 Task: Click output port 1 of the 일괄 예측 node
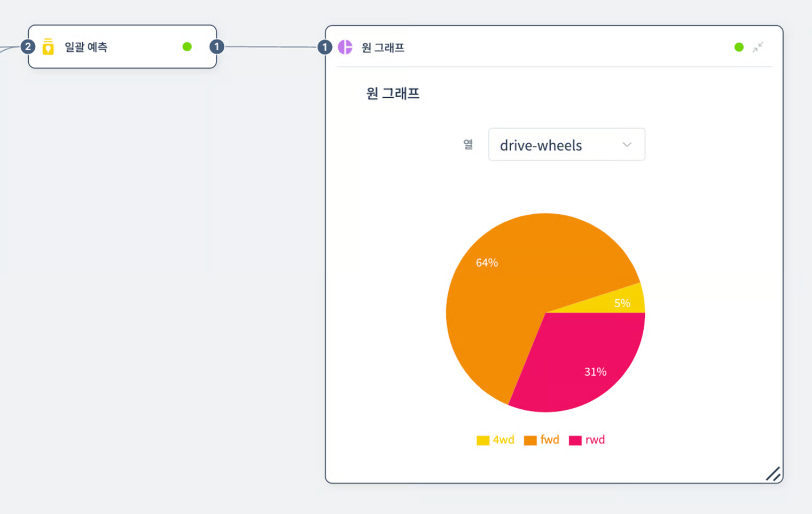coord(217,46)
